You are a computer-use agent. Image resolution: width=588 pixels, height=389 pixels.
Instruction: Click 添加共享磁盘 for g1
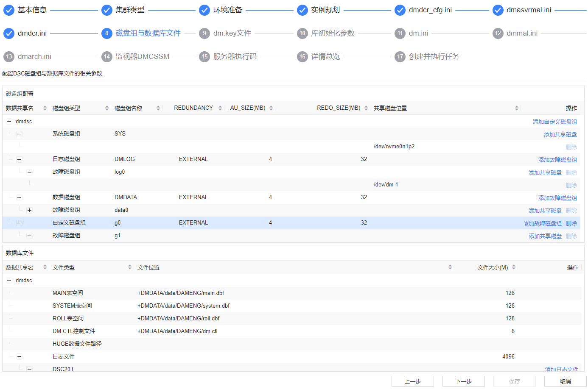click(x=545, y=236)
